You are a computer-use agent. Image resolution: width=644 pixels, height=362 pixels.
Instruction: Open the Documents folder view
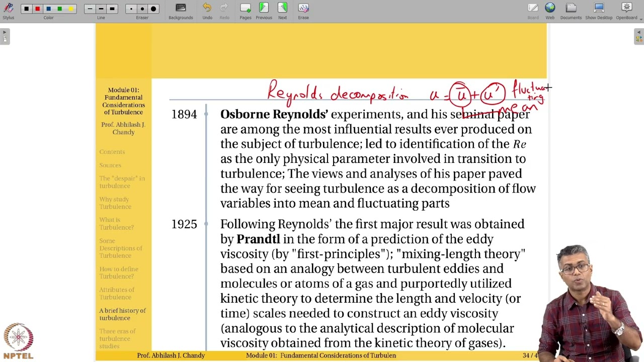point(571,11)
